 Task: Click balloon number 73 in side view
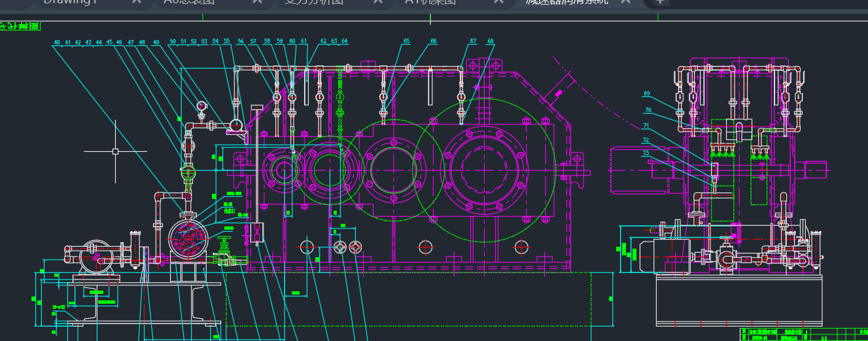pyautogui.click(x=647, y=153)
